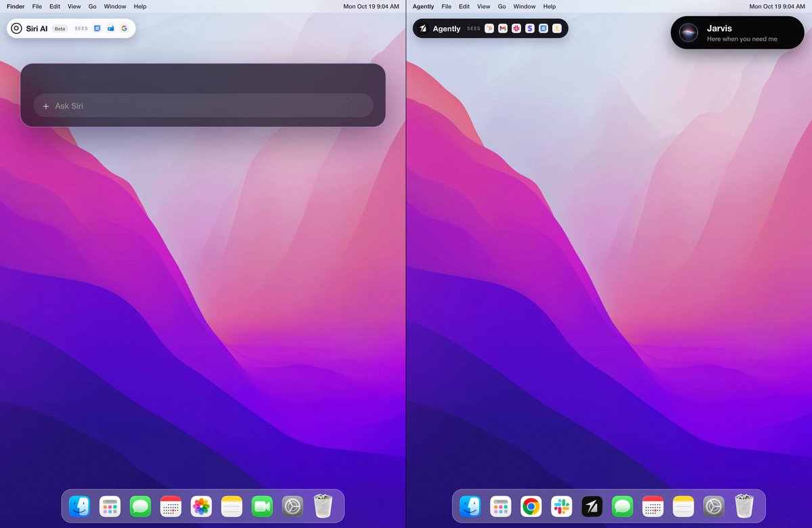Viewport: 812px width, 528px height.
Task: Open the Agently menu in right menu bar
Action: [x=424, y=6]
